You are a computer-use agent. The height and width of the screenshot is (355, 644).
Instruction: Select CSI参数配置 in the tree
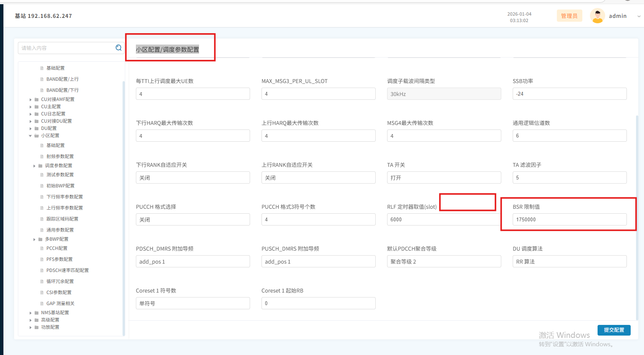tap(59, 293)
